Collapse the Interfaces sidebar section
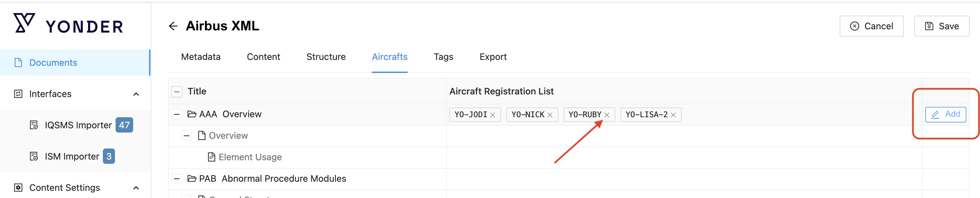 coord(136,94)
